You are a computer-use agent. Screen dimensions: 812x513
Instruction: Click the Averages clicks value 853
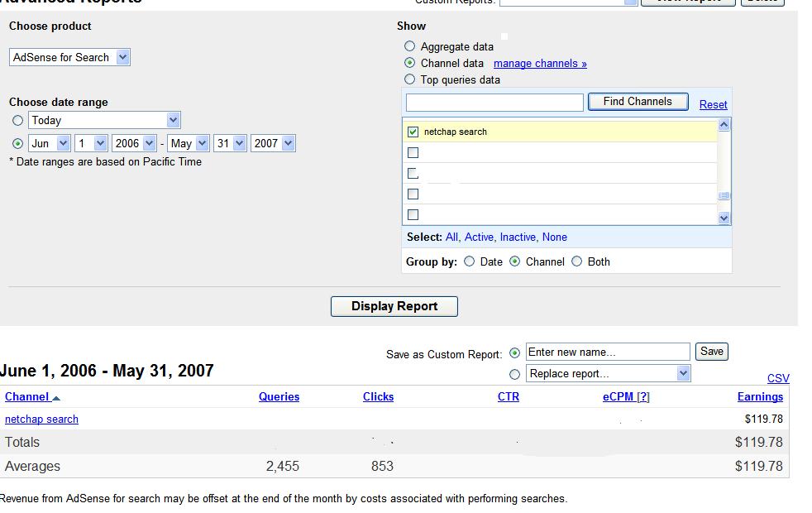pos(382,467)
